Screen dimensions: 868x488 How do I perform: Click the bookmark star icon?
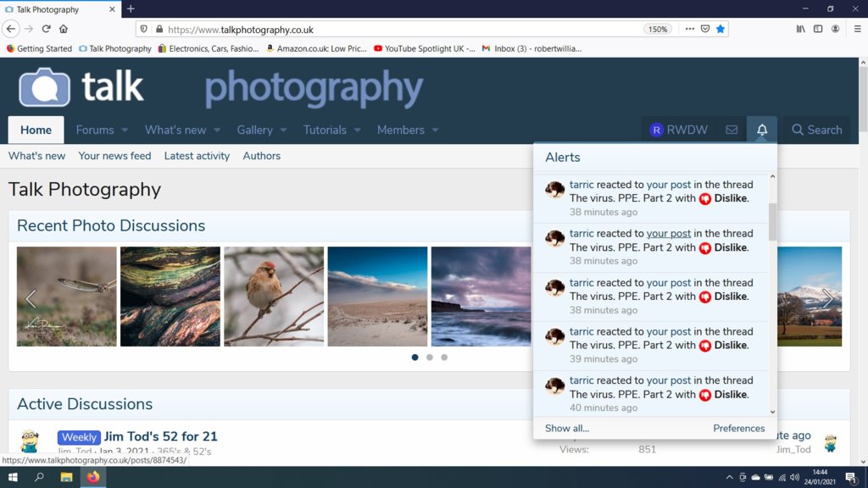(x=721, y=29)
